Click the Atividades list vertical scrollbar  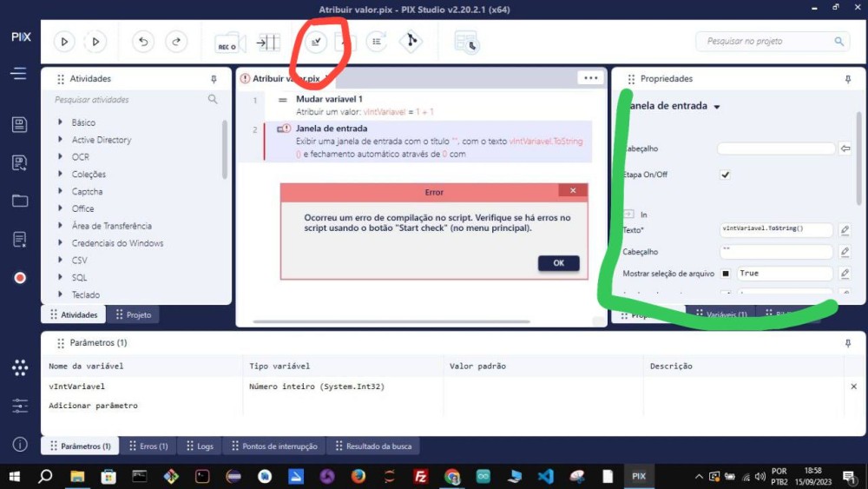(224, 149)
